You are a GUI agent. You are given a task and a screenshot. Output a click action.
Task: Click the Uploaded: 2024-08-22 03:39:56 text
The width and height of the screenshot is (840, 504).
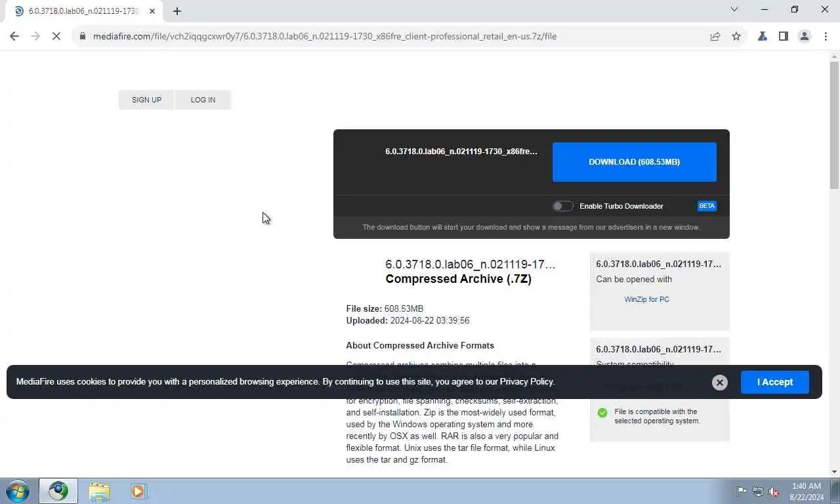pos(408,321)
